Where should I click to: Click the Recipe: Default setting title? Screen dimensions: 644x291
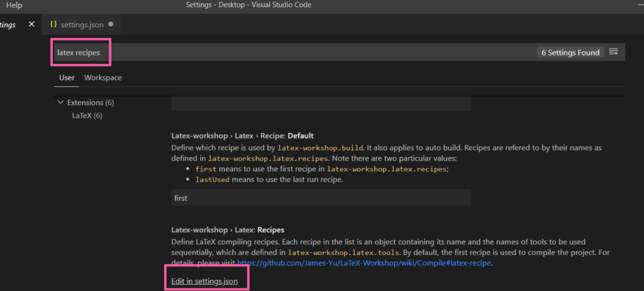click(242, 135)
